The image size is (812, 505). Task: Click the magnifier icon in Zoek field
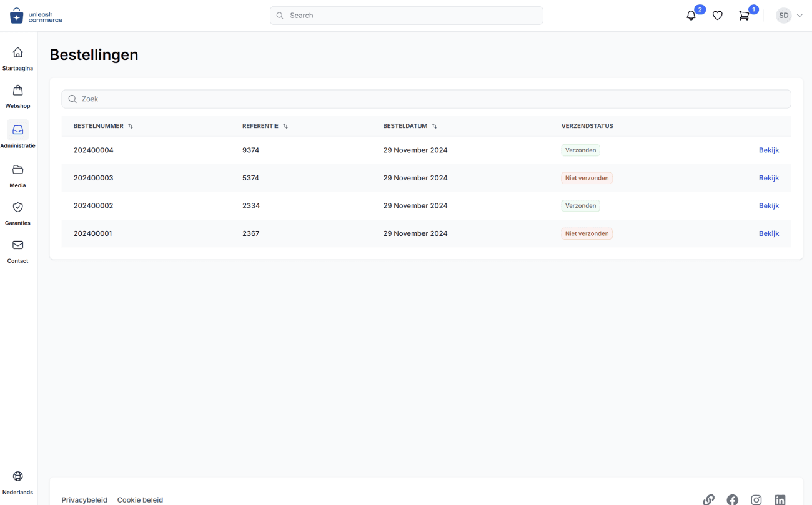coord(72,99)
